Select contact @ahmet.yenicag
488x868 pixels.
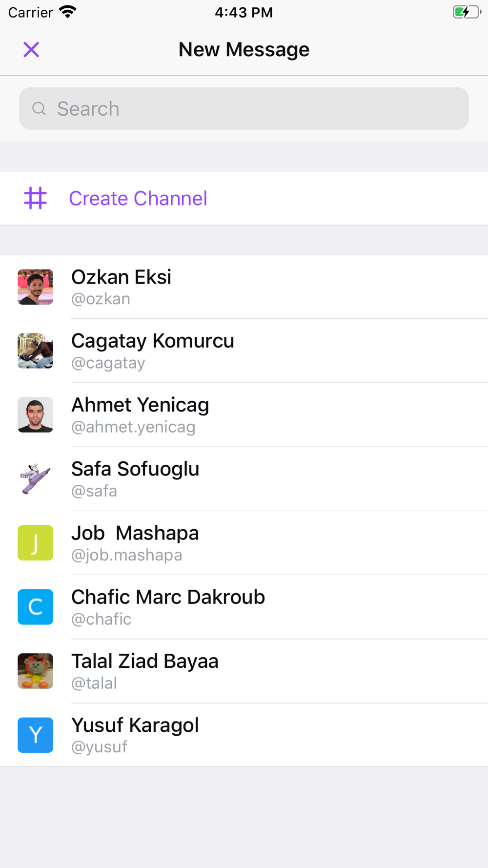[x=244, y=414]
